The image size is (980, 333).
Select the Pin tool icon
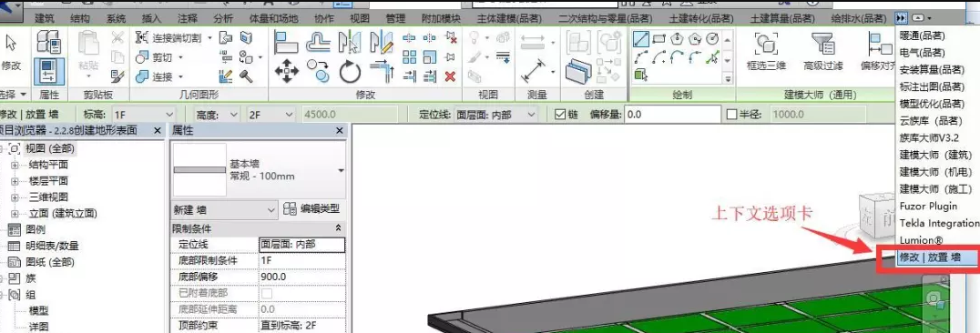(450, 57)
